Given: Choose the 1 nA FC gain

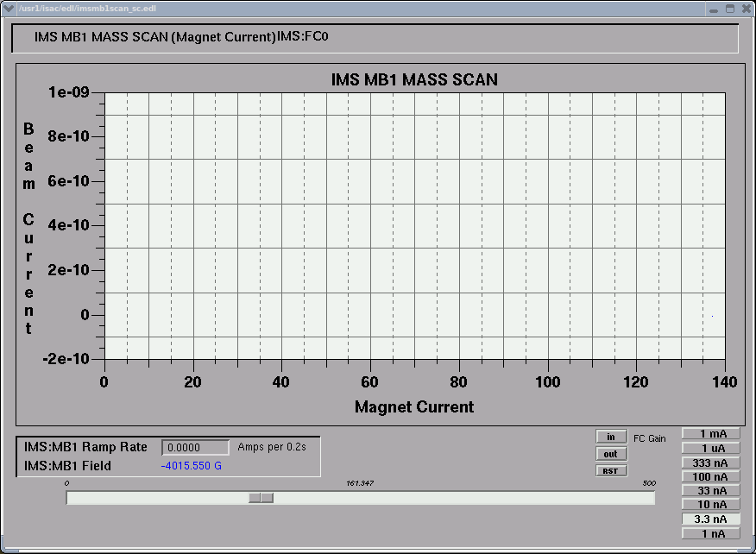Looking at the screenshot, I should [712, 533].
